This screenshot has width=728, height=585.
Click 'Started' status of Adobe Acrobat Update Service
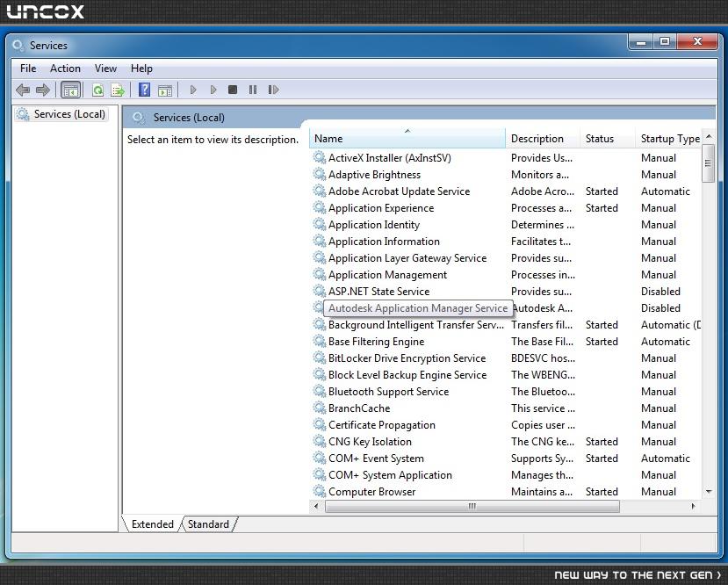pyautogui.click(x=602, y=191)
